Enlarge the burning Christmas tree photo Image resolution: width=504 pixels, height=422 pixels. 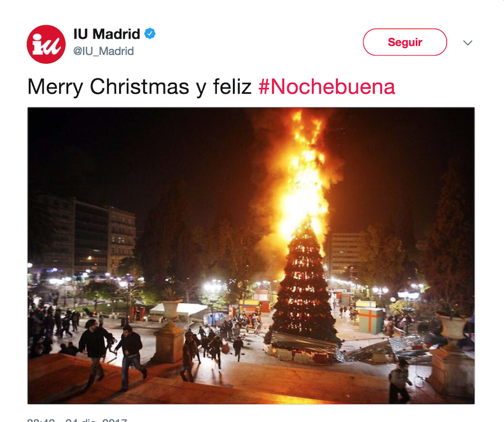[x=251, y=256]
